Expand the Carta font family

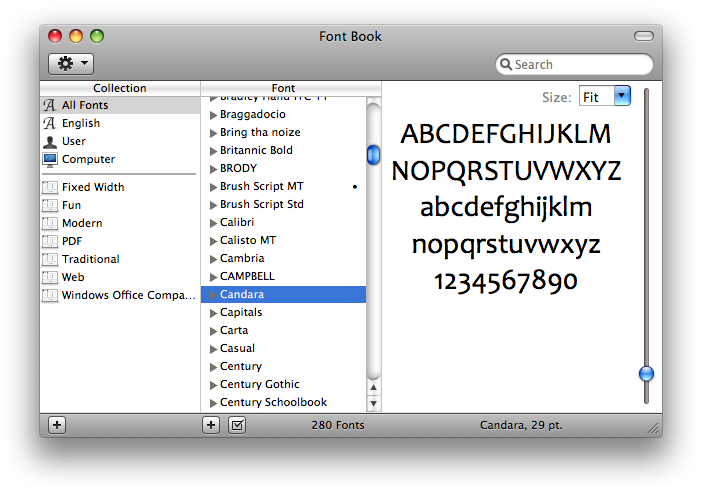click(x=213, y=331)
